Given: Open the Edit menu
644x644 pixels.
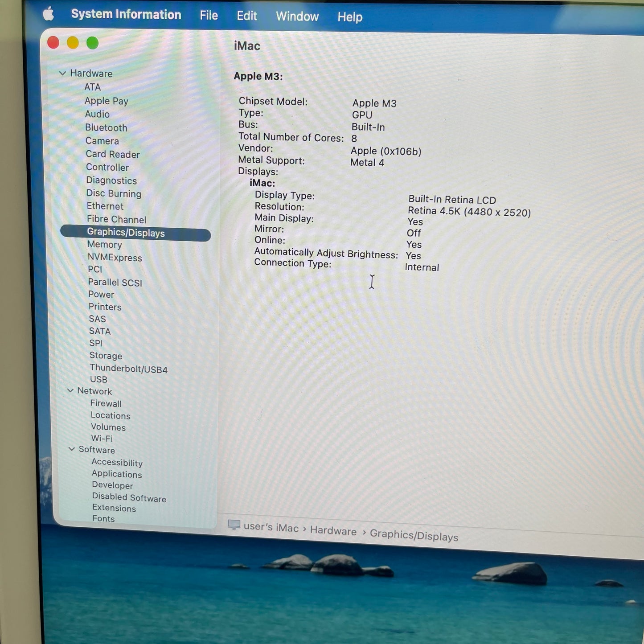Looking at the screenshot, I should [246, 16].
